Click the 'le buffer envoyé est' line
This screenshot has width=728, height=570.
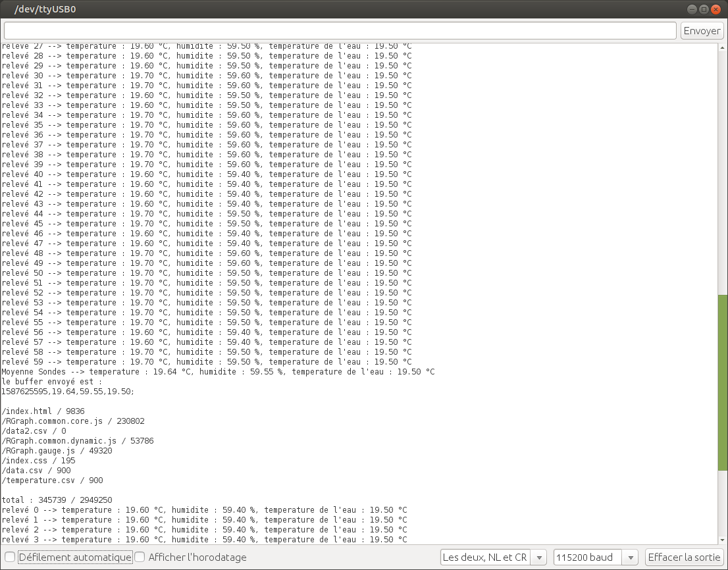click(x=51, y=382)
